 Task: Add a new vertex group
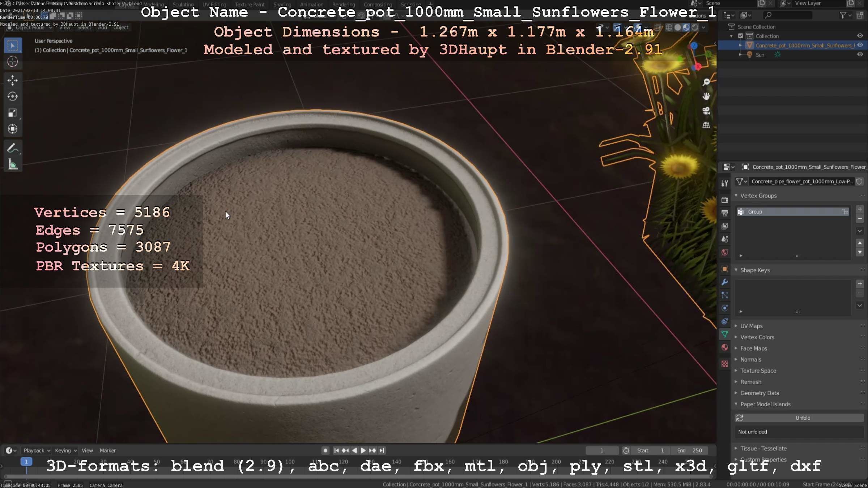click(860, 209)
